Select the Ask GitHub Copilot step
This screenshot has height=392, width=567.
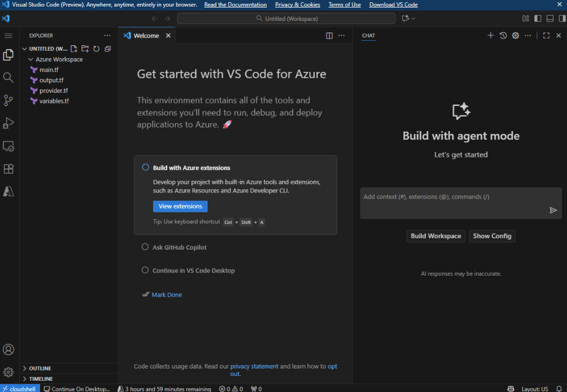(x=179, y=247)
